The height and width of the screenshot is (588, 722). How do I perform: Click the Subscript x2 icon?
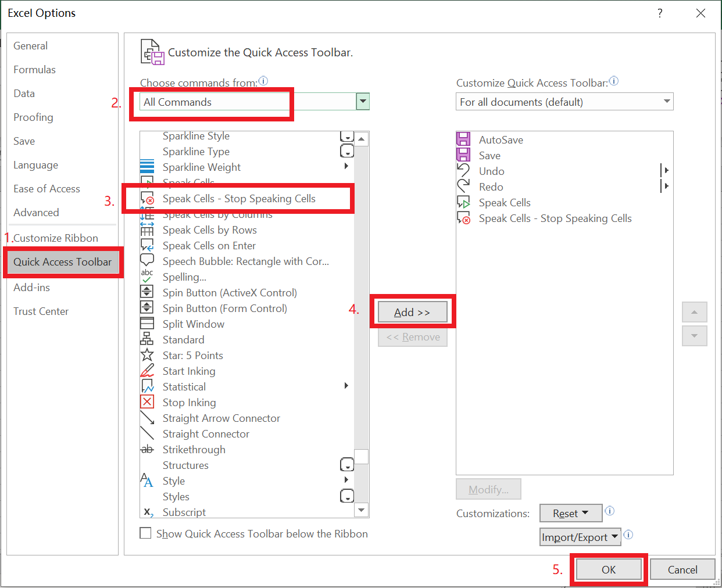pyautogui.click(x=148, y=512)
